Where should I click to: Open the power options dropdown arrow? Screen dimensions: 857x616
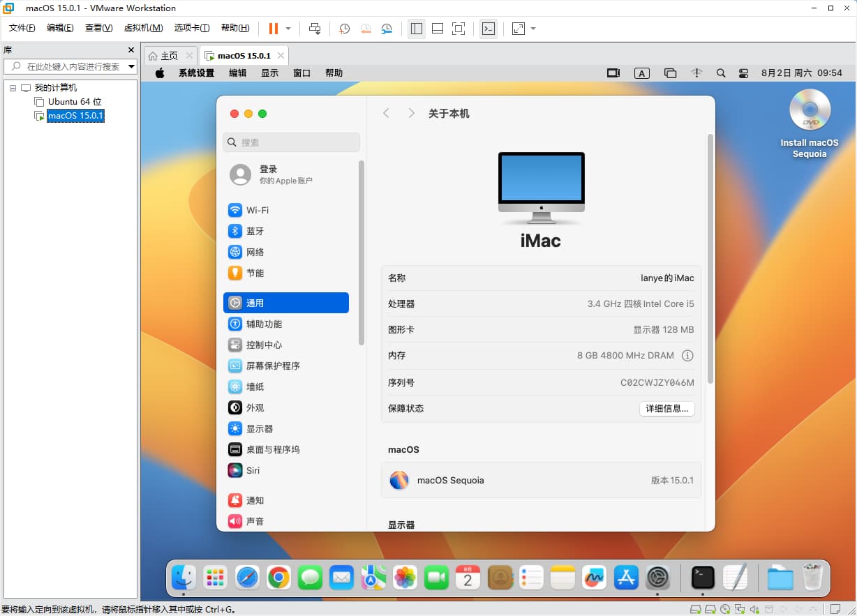288,29
